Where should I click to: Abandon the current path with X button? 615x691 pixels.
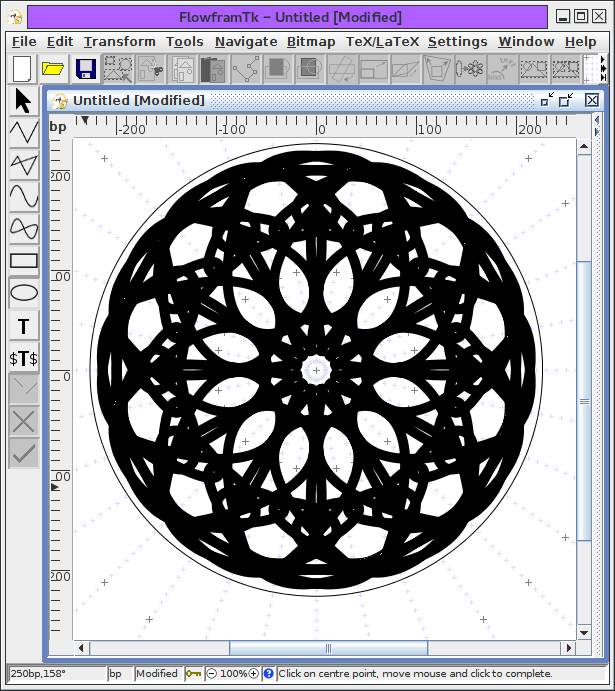click(24, 422)
